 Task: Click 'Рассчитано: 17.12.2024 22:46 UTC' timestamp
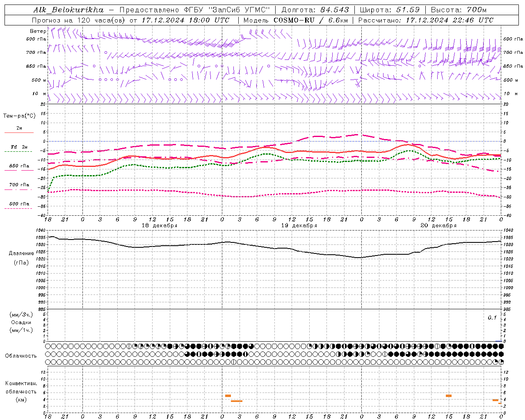pos(426,20)
